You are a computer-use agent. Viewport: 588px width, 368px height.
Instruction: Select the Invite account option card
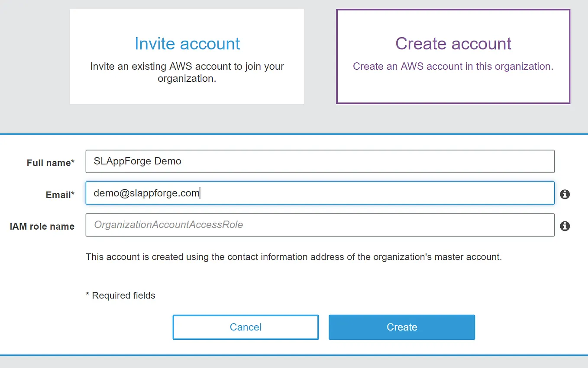[x=187, y=56]
